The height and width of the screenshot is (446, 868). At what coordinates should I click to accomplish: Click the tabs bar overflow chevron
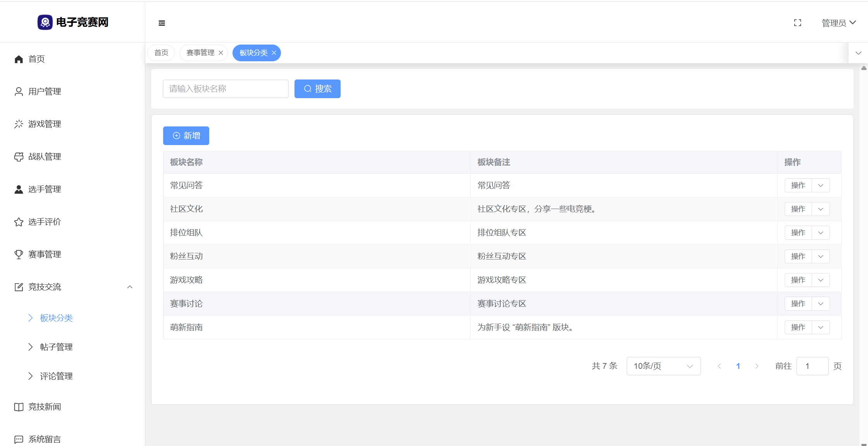pos(858,53)
